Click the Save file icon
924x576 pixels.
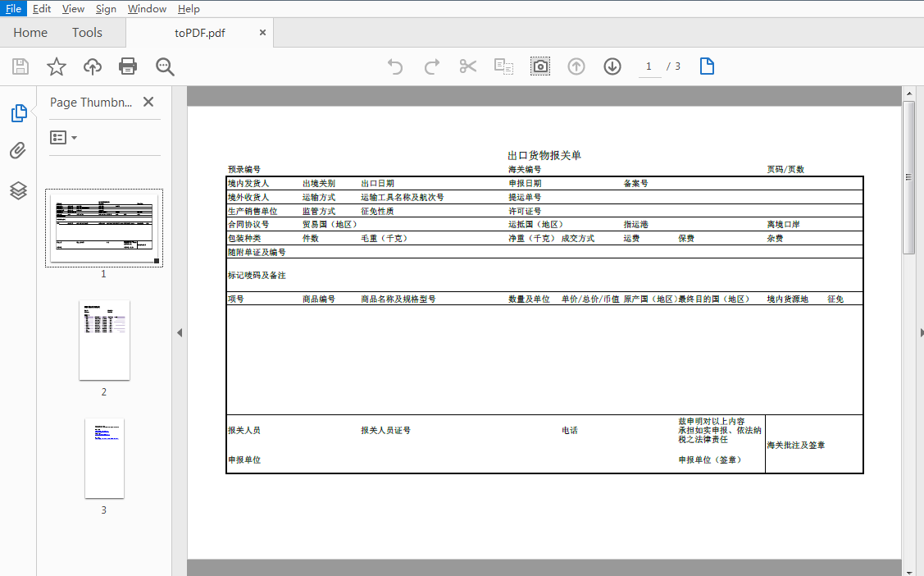coord(20,66)
